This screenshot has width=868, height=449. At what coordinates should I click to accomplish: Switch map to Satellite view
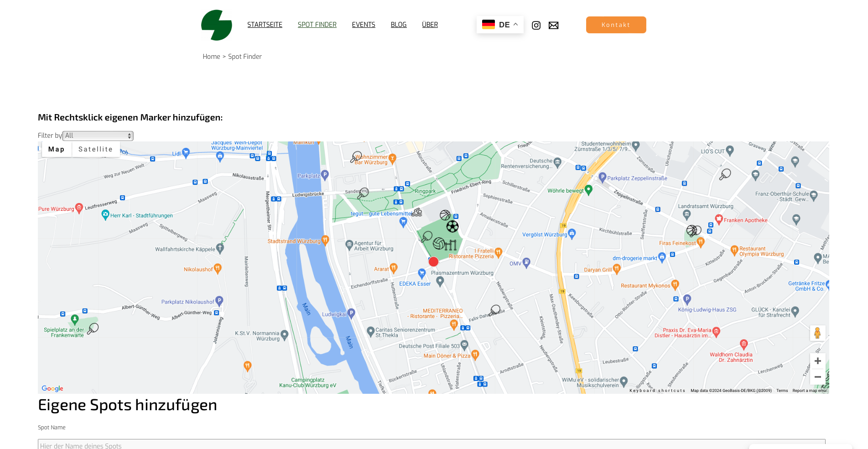click(95, 149)
